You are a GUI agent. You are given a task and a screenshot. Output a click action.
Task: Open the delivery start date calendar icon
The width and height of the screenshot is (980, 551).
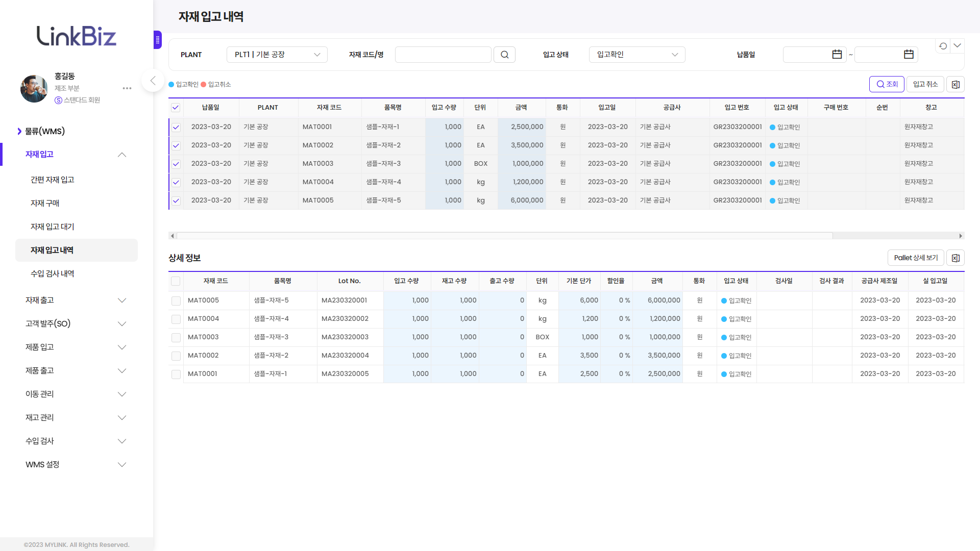[837, 55]
